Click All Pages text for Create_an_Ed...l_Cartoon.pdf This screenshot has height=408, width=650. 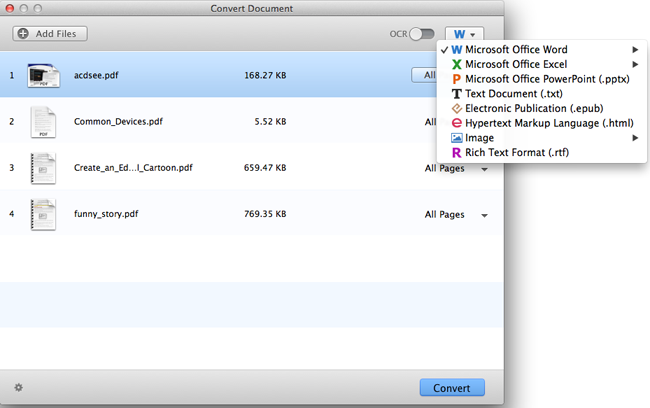(444, 168)
